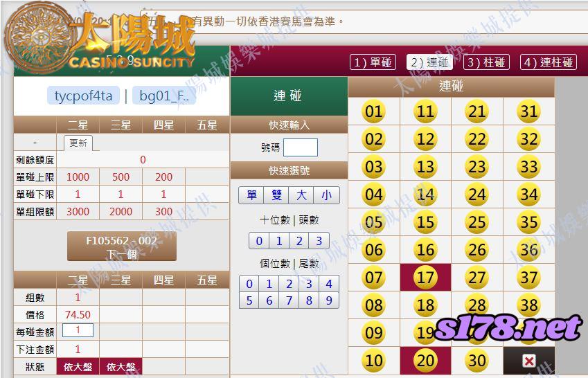Select number ball 10
The width and height of the screenshot is (588, 378).
[x=373, y=361]
